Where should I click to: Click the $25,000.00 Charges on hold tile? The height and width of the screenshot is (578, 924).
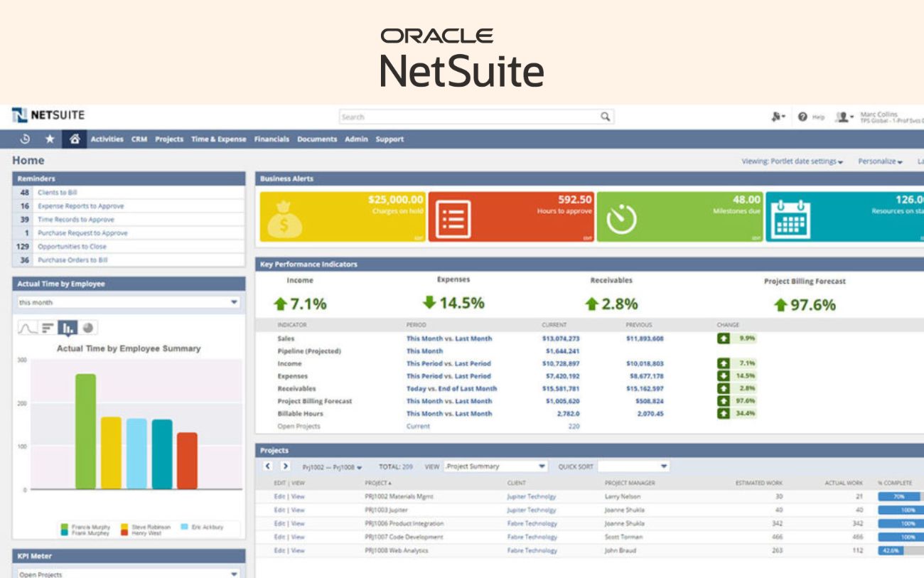343,217
